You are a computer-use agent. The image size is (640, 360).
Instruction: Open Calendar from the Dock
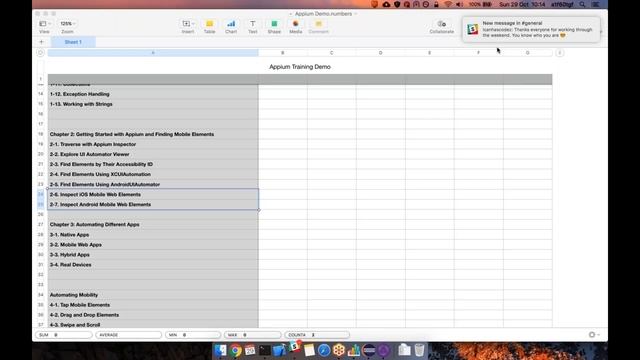pos(250,350)
